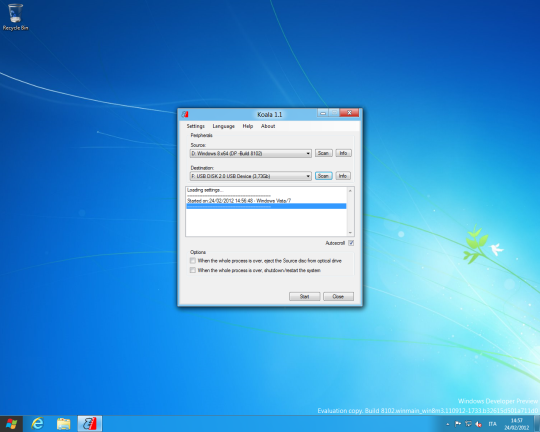Open Action Center flag tray icon
The width and height of the screenshot is (540, 432).
coord(458,424)
